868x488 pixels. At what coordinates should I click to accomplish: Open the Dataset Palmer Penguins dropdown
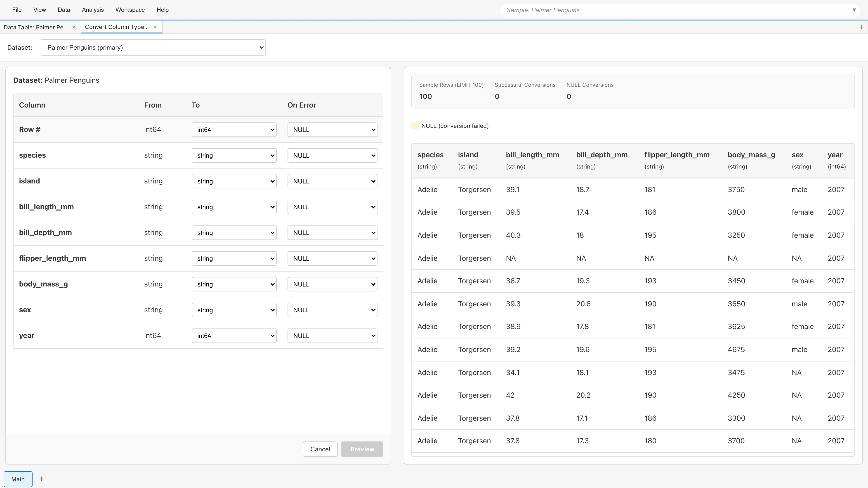click(153, 47)
